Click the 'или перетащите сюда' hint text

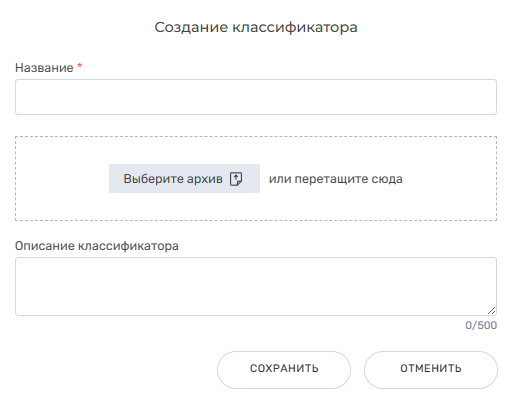pos(336,179)
